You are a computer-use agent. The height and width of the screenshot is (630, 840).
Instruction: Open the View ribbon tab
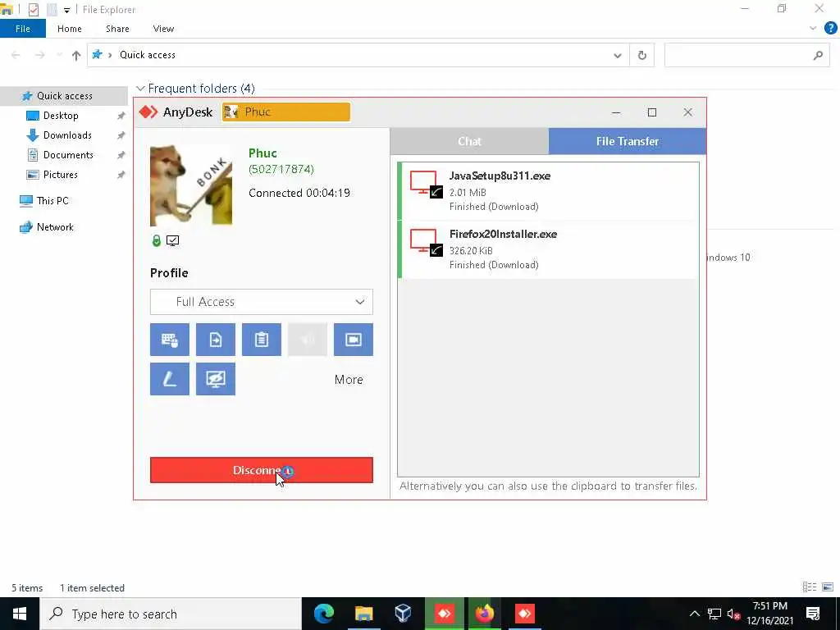pyautogui.click(x=163, y=29)
